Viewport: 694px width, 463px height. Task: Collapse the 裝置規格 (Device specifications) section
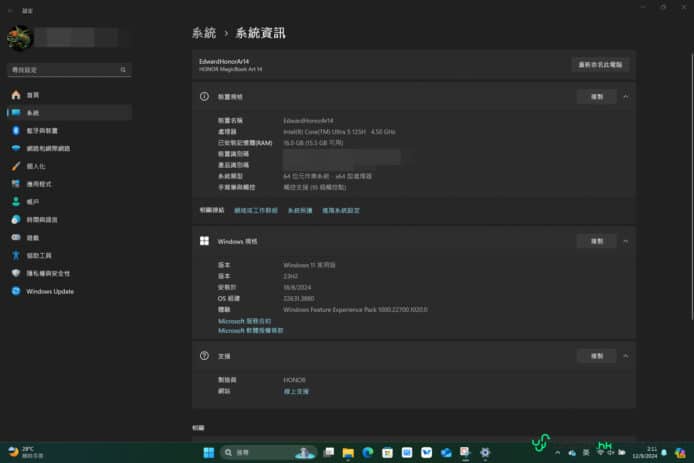(x=625, y=97)
